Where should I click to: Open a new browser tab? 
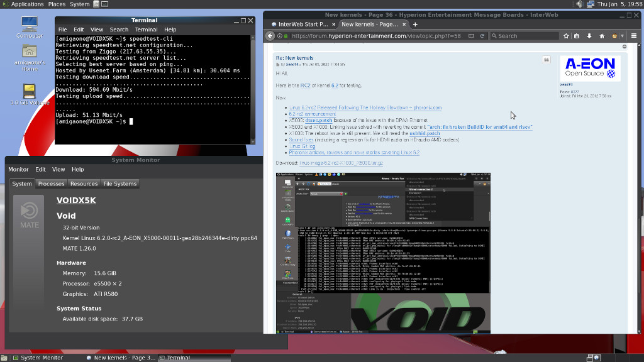pos(415,25)
